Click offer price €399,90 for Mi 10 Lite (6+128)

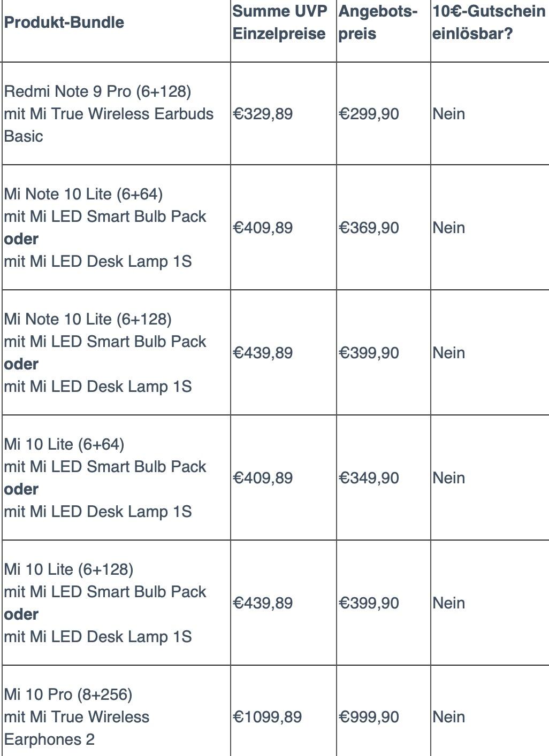click(x=369, y=603)
